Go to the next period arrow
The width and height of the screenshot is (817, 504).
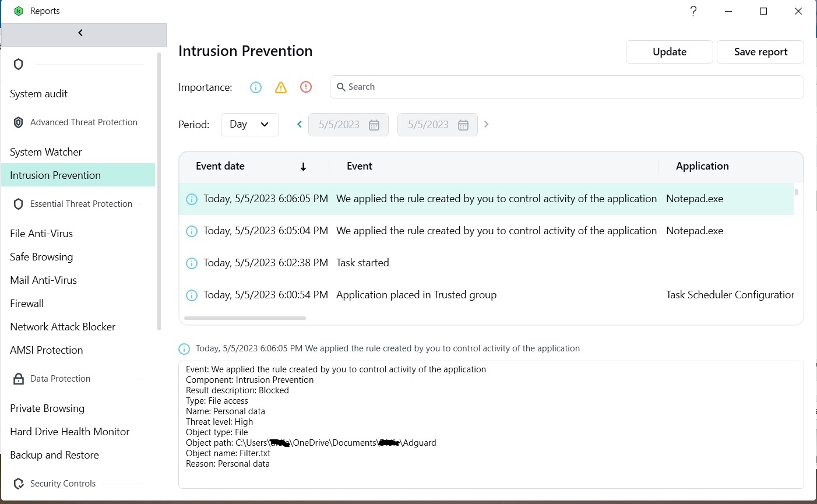click(x=486, y=124)
